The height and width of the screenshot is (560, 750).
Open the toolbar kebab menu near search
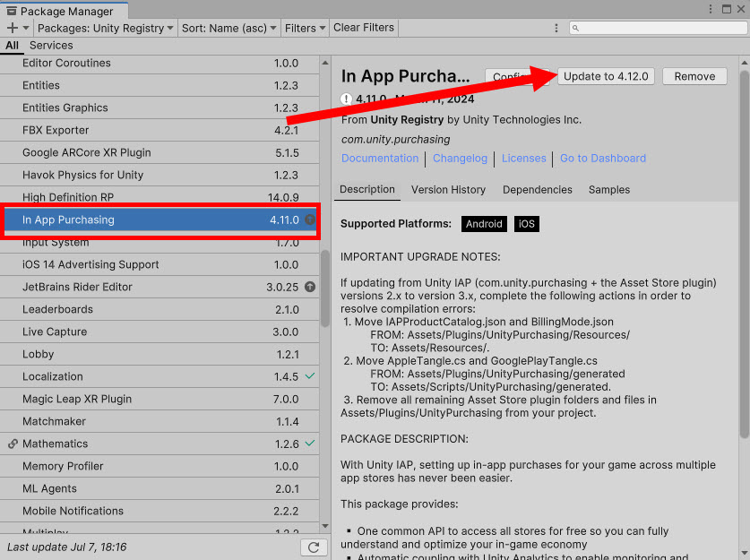click(x=556, y=28)
